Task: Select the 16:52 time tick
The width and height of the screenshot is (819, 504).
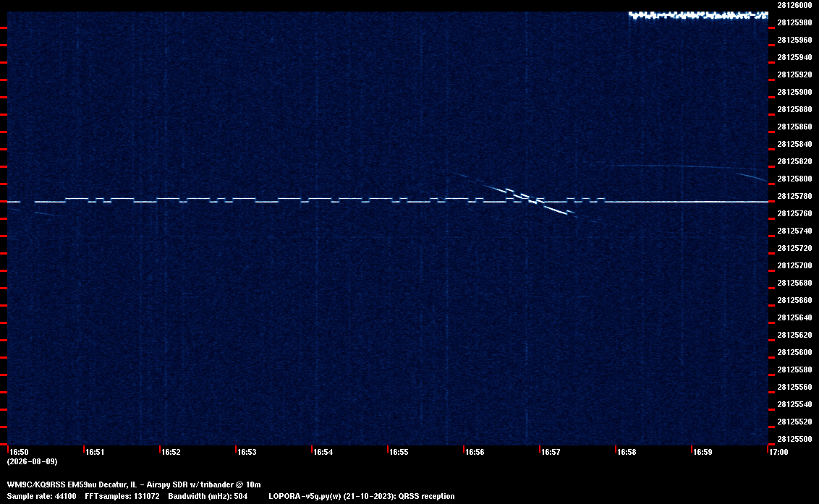Action: click(x=171, y=452)
